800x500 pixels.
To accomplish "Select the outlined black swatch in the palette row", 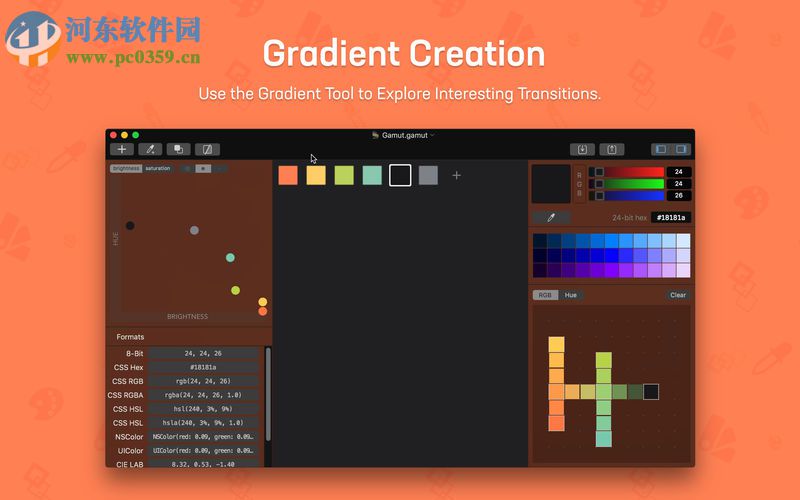I will 401,176.
